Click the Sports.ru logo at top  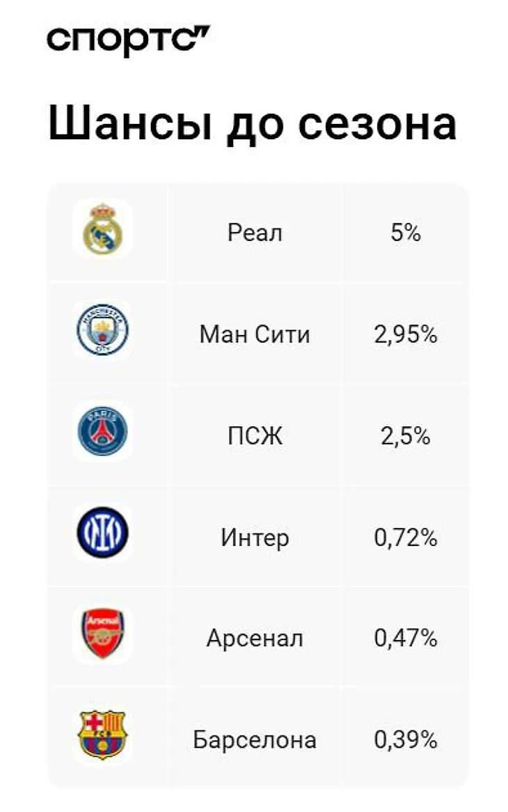click(x=128, y=39)
